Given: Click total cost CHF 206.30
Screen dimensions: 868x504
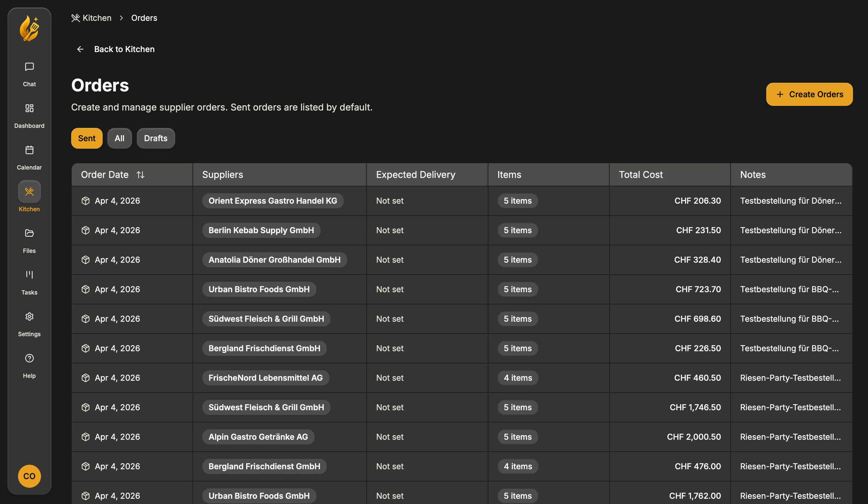Looking at the screenshot, I should [697, 201].
